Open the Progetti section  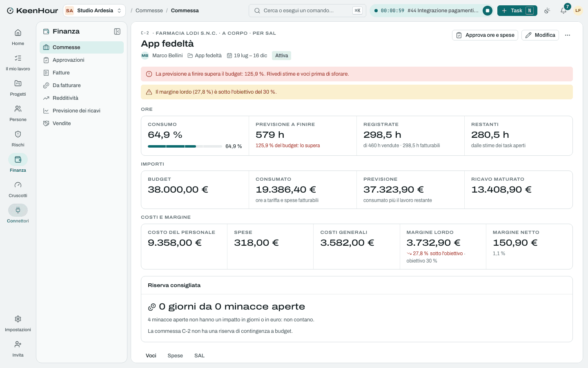pyautogui.click(x=18, y=88)
